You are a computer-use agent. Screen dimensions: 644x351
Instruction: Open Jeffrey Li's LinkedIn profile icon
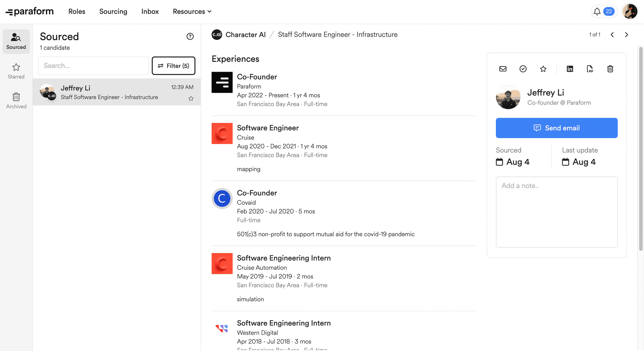(570, 69)
